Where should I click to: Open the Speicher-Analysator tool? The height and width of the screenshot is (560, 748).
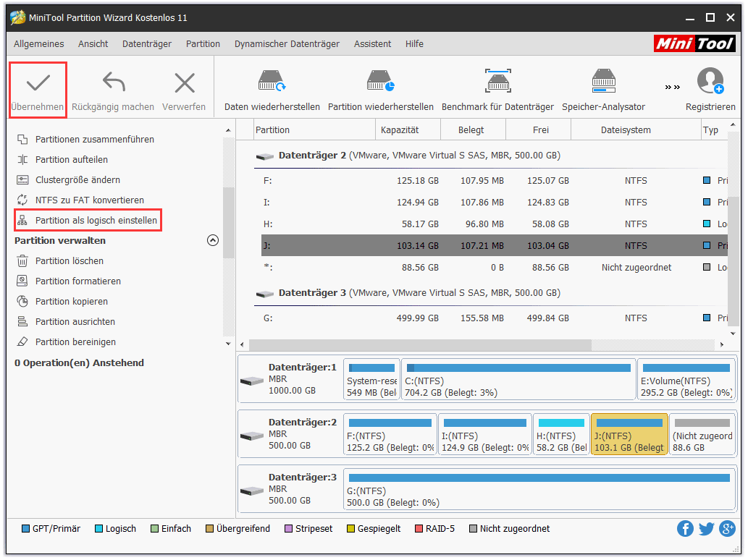(603, 81)
